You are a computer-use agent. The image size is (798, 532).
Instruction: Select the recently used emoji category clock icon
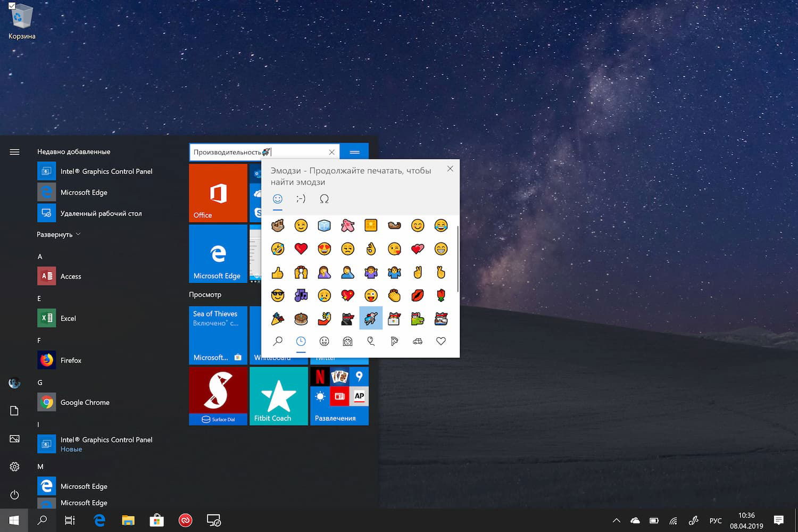pos(301,342)
